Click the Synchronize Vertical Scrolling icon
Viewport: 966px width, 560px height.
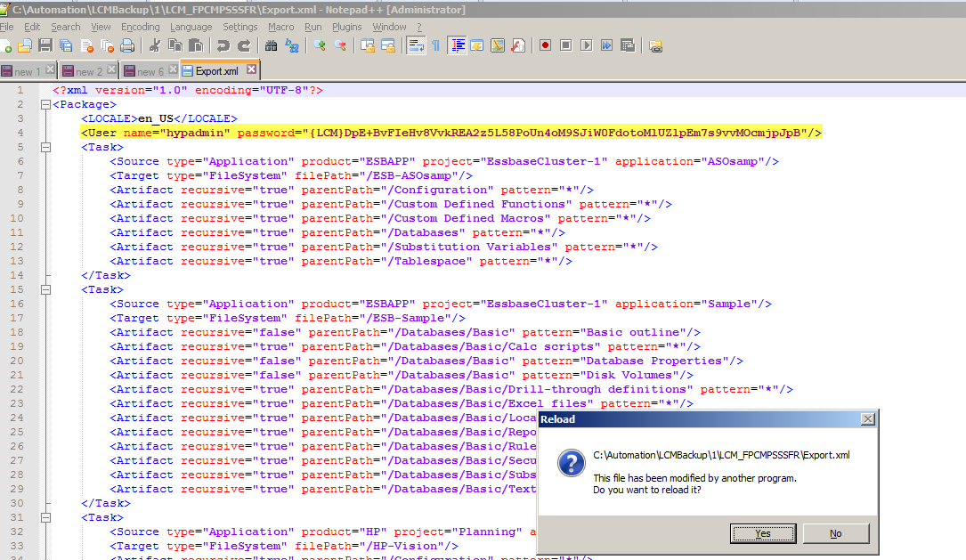pyautogui.click(x=367, y=46)
